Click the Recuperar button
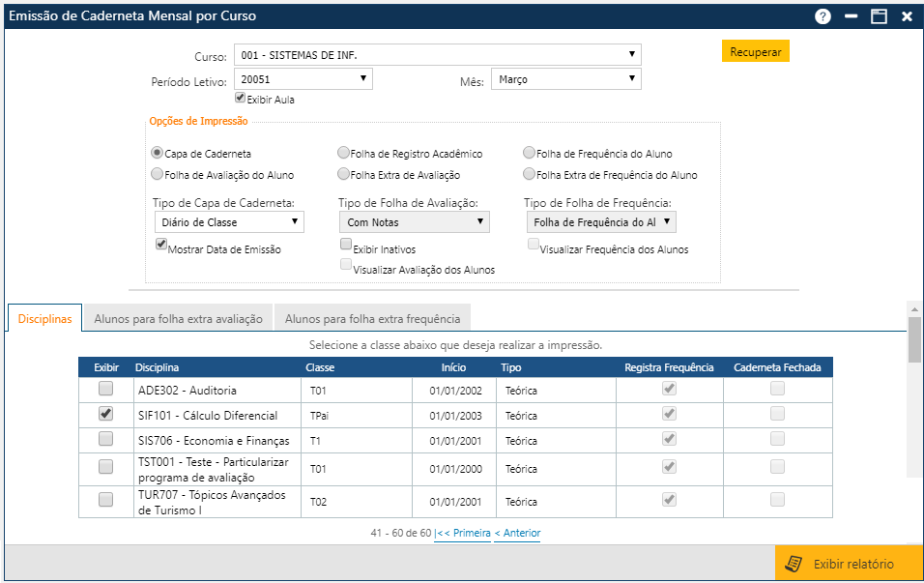 click(x=755, y=52)
